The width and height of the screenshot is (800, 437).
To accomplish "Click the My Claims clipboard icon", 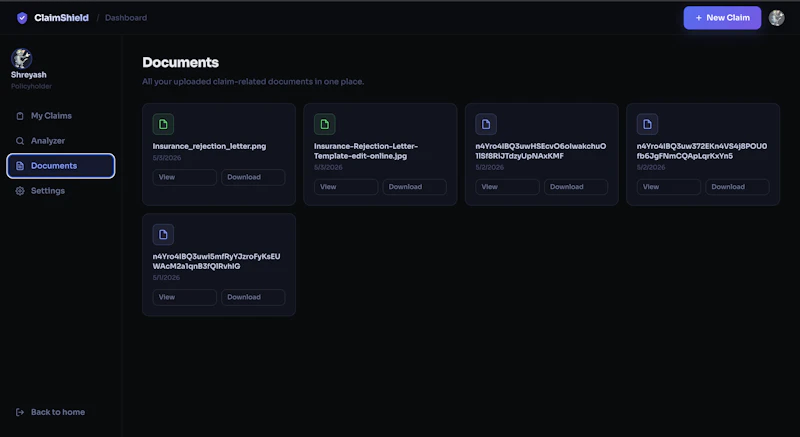I will coord(20,116).
